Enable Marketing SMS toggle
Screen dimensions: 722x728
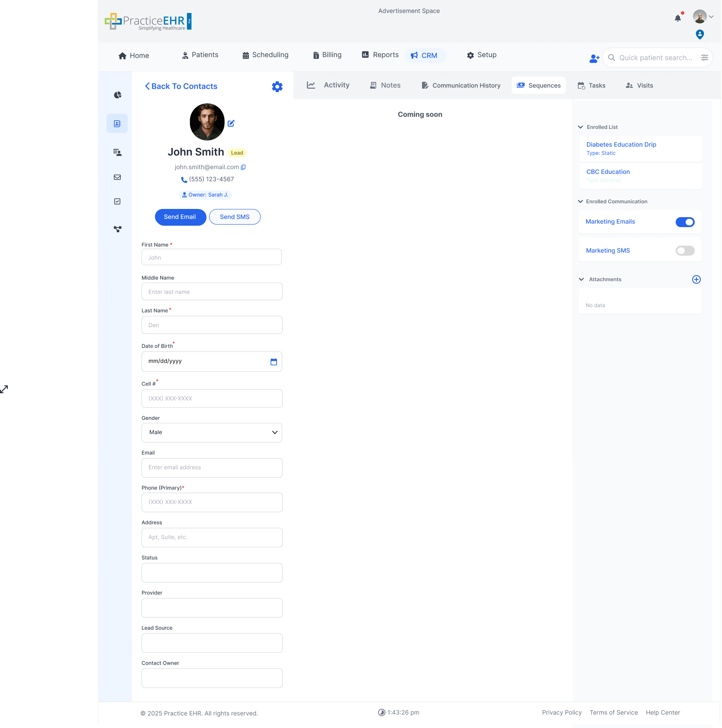(x=685, y=250)
